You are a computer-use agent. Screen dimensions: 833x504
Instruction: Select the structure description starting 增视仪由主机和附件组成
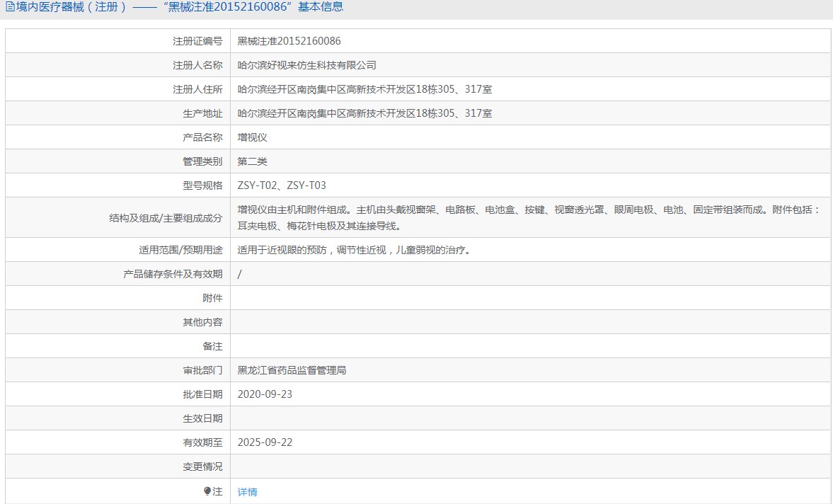[x=529, y=218]
